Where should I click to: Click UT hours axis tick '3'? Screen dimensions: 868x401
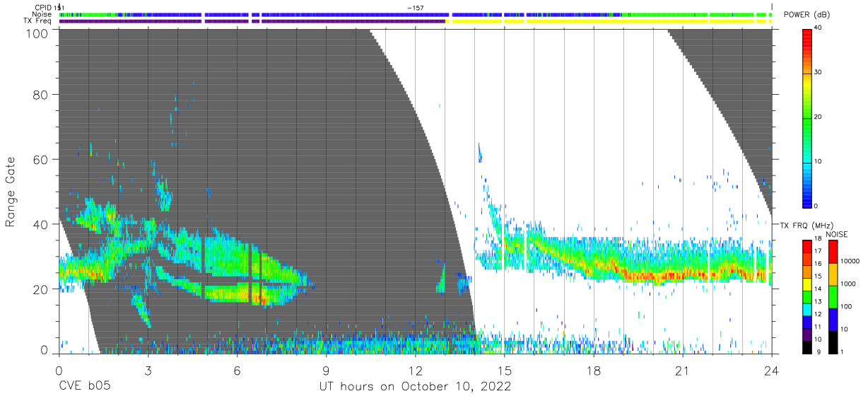coord(148,370)
